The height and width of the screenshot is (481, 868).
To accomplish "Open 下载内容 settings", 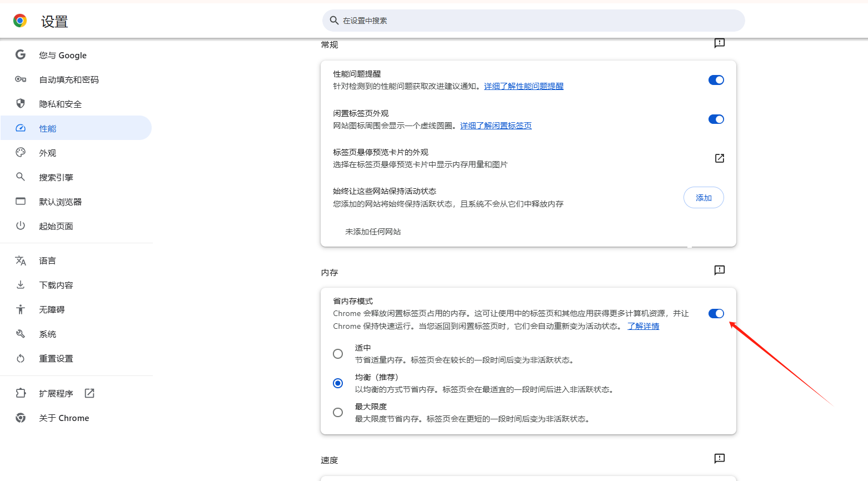I will click(x=76, y=285).
